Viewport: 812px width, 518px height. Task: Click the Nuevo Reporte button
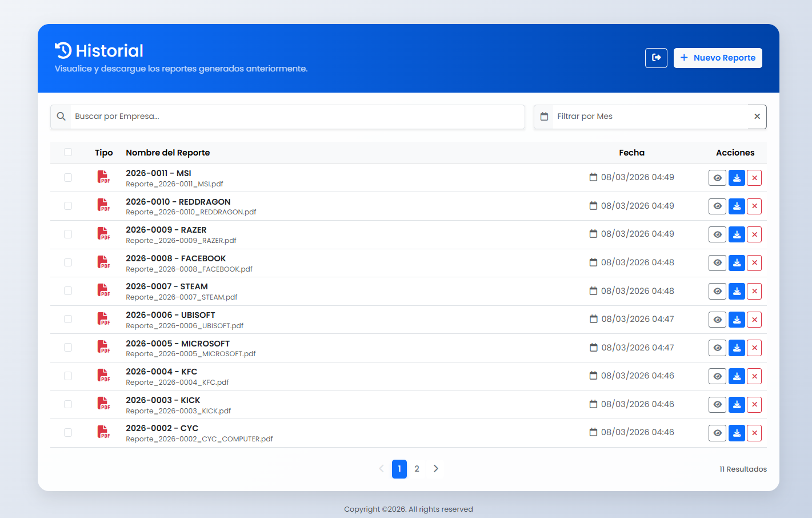tap(718, 58)
